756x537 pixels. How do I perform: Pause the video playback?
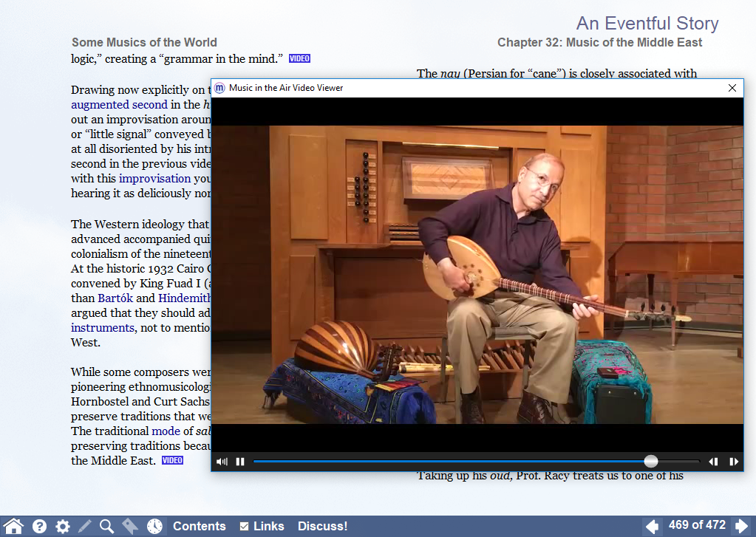coord(240,462)
